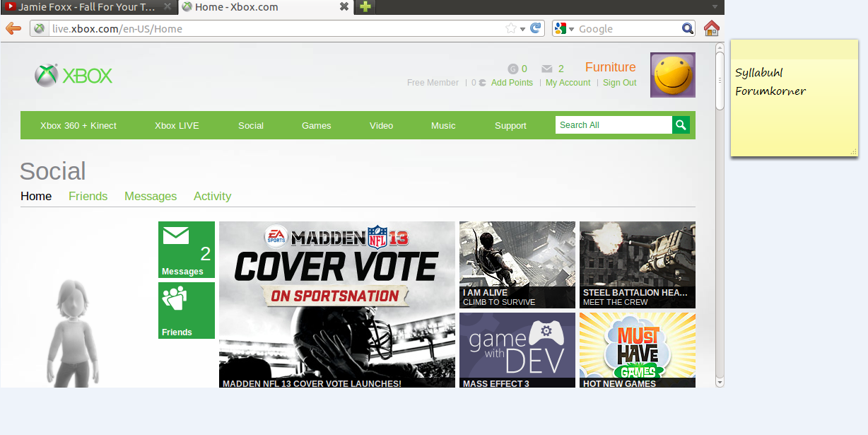
Task: Open the Game with Dev Mass Effect tile
Action: 517,350
